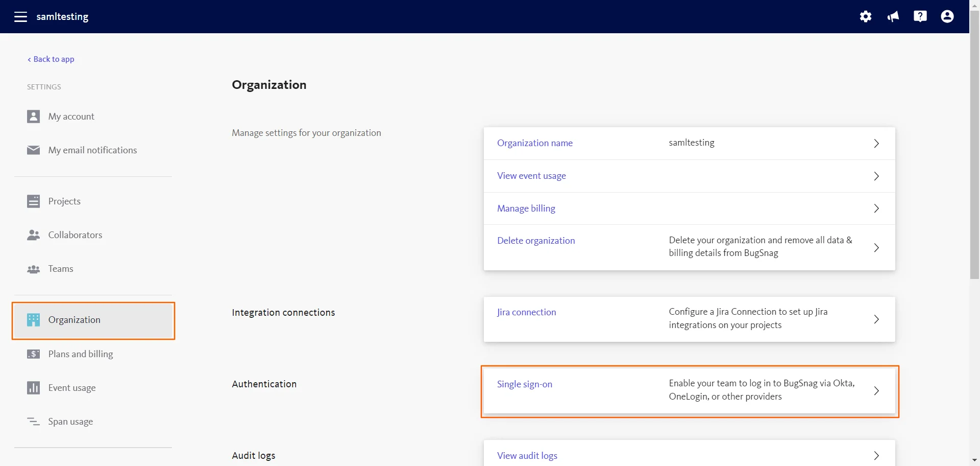Expand chevron on Jira connection row

876,319
